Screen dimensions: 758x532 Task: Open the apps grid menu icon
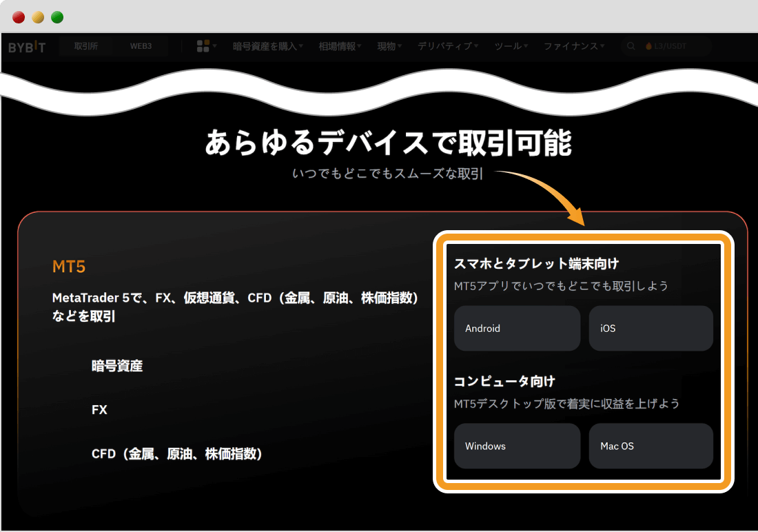[203, 46]
